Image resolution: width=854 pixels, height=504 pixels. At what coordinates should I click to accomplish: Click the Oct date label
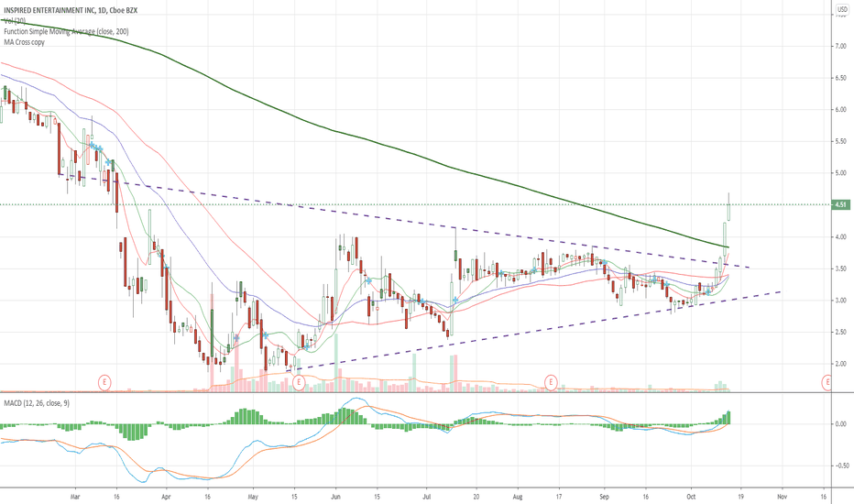click(x=691, y=497)
